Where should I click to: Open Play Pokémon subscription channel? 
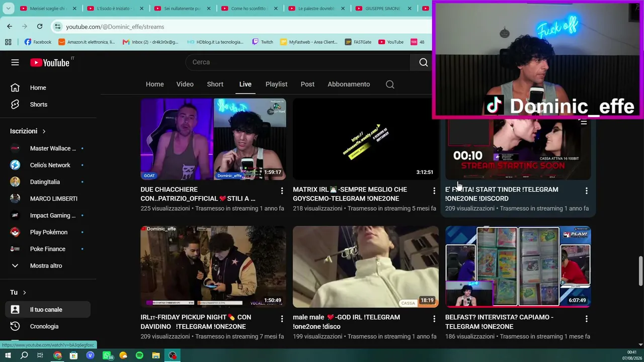tap(48, 232)
